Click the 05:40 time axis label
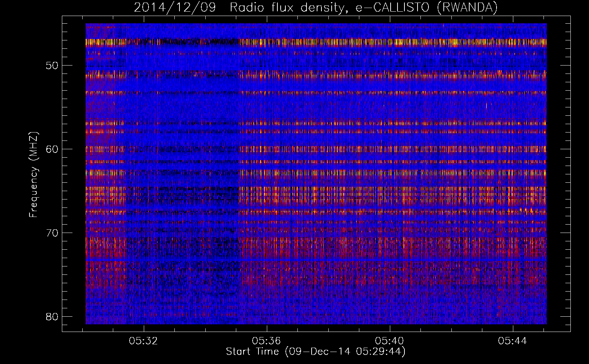Viewport: 589px width, 364px height. click(x=390, y=341)
